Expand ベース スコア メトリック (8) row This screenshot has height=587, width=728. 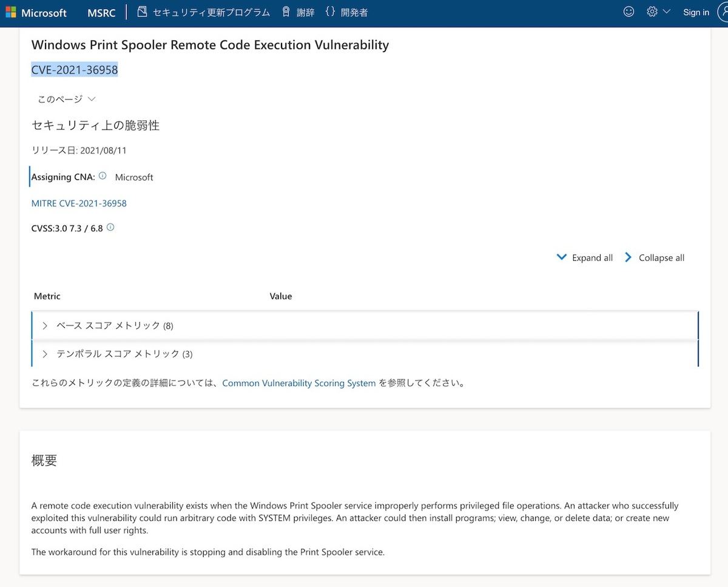(365, 325)
